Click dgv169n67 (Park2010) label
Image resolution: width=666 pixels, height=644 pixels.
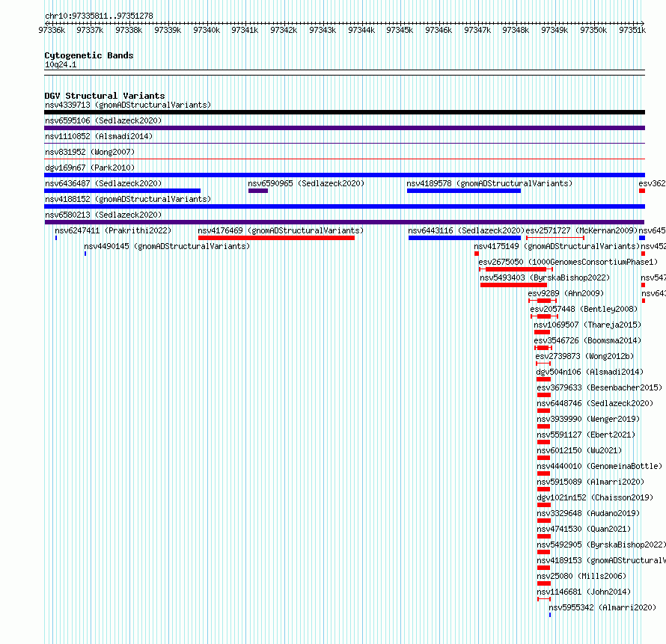click(x=90, y=168)
